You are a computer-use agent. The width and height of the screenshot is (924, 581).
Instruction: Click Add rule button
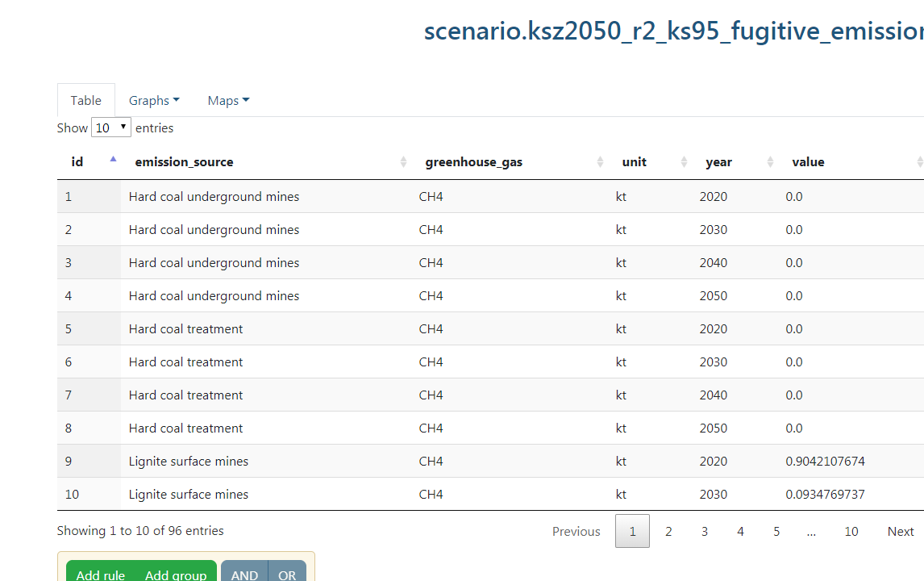(100, 571)
